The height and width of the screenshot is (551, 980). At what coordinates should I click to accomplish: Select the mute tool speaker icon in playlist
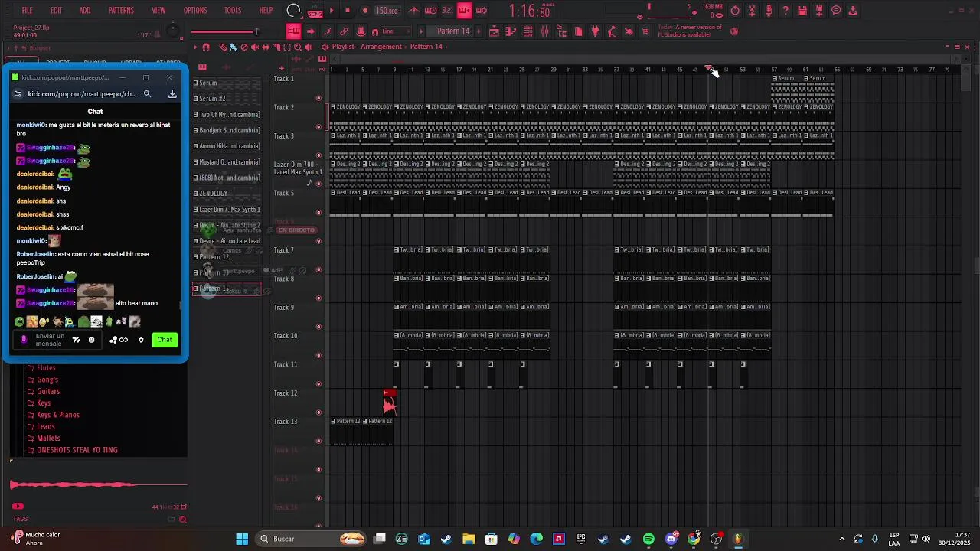pos(255,47)
